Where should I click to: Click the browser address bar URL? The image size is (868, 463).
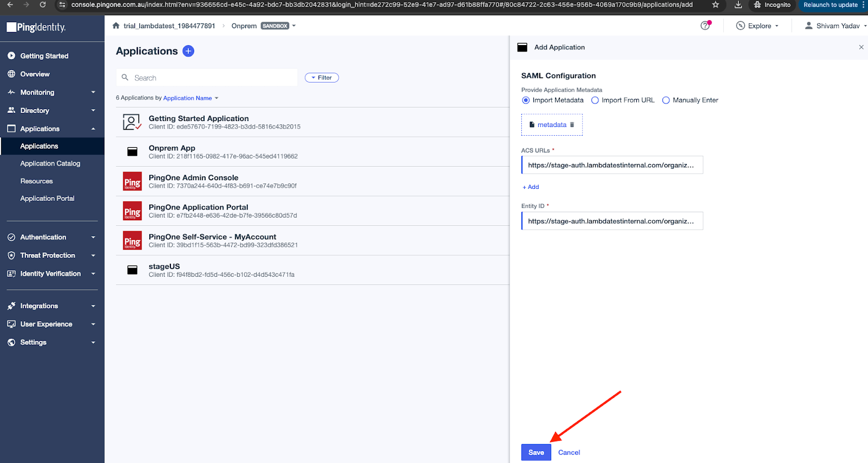382,5
